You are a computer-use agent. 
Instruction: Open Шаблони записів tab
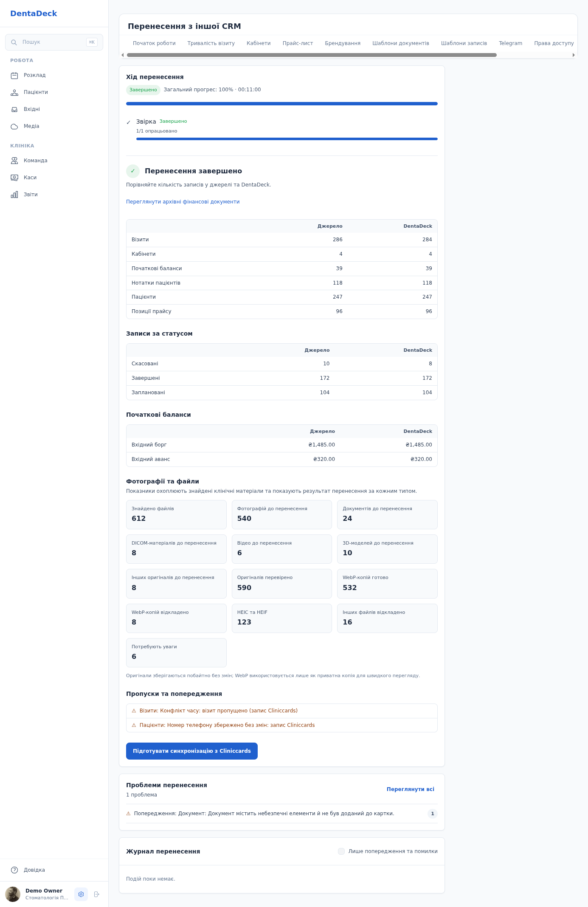point(464,43)
